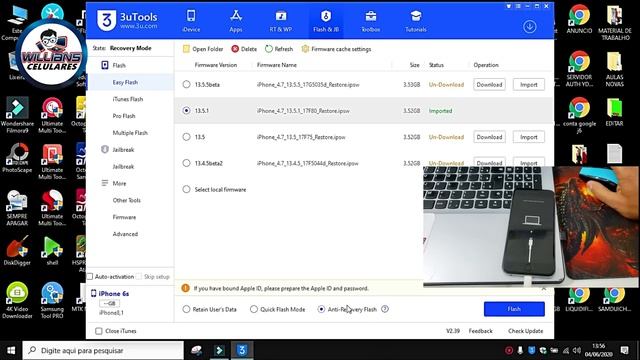Refresh the firmware list
This screenshot has width=640, height=360.
279,49
